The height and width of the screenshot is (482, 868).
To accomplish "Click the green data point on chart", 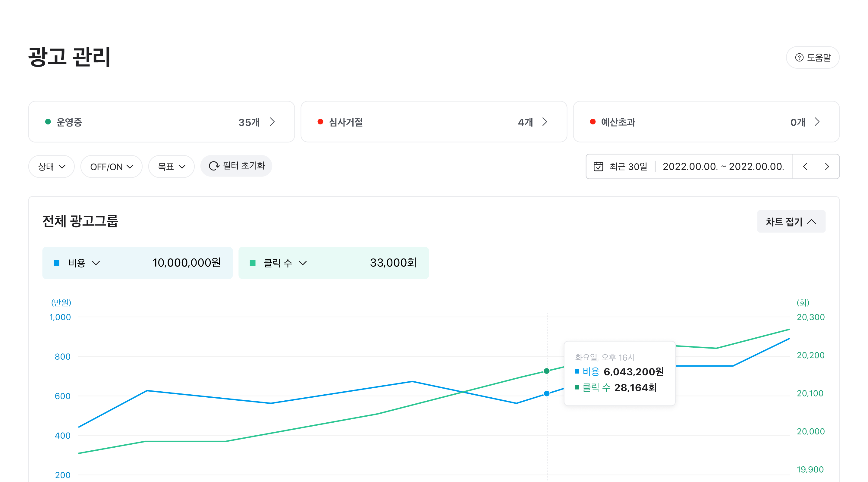I will click(546, 371).
